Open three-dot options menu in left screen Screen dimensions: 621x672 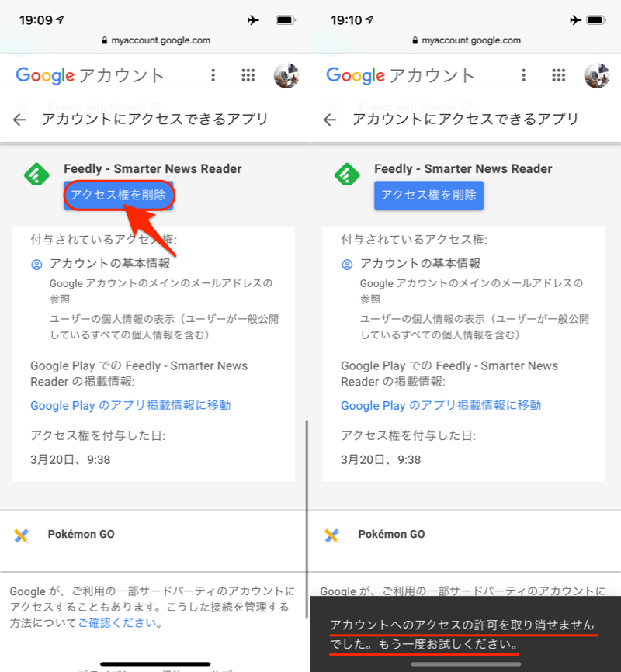[x=213, y=75]
